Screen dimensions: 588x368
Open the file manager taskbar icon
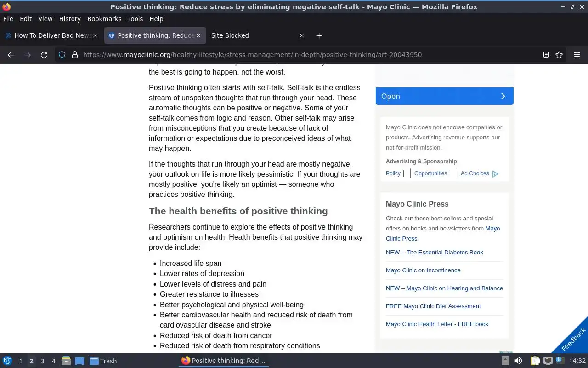pos(66,361)
